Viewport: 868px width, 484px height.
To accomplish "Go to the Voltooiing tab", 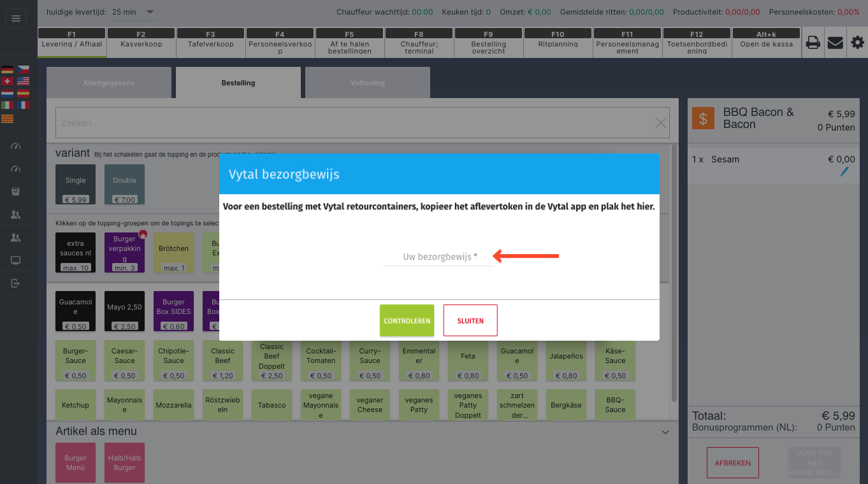I will pos(368,83).
